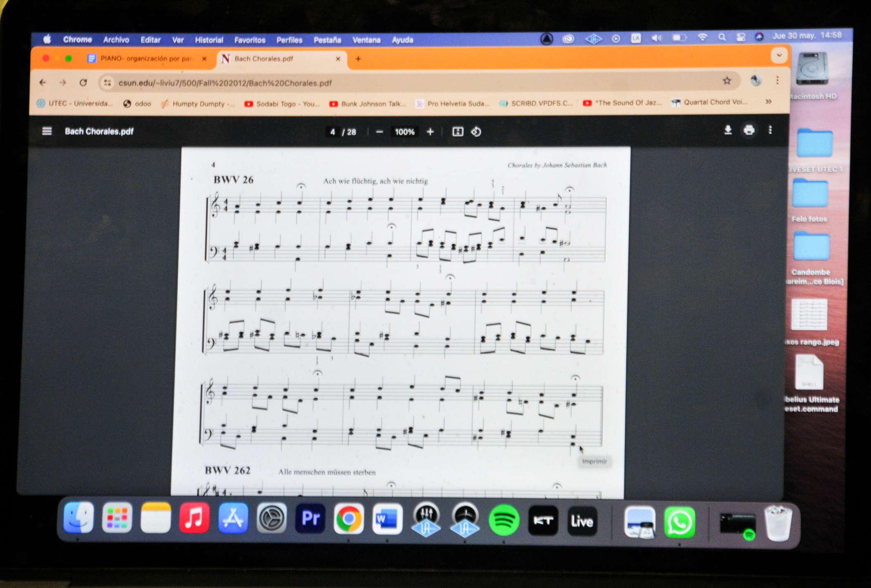Open the Pro Helvetia Suda bookmark
This screenshot has height=588, width=871.
[452, 104]
